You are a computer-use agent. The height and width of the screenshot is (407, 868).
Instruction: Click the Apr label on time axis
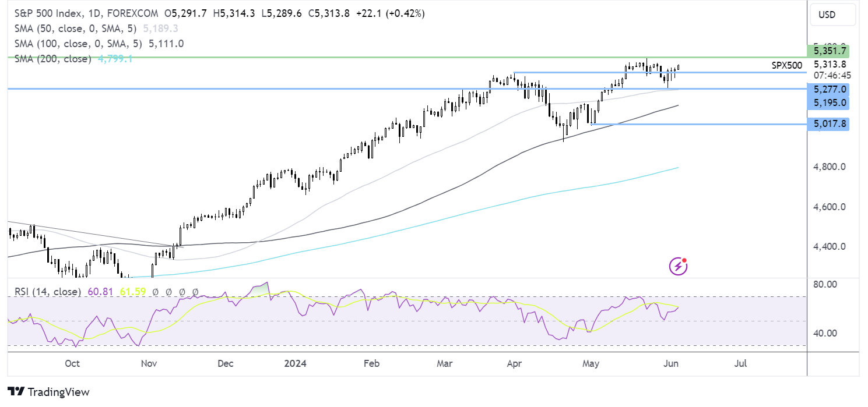coord(514,363)
